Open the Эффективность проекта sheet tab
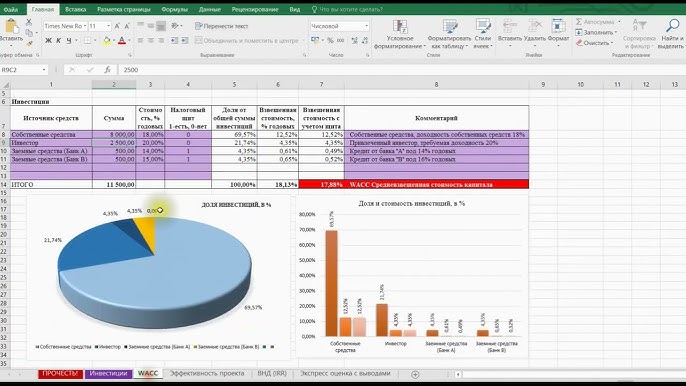The image size is (686, 386). [207, 373]
